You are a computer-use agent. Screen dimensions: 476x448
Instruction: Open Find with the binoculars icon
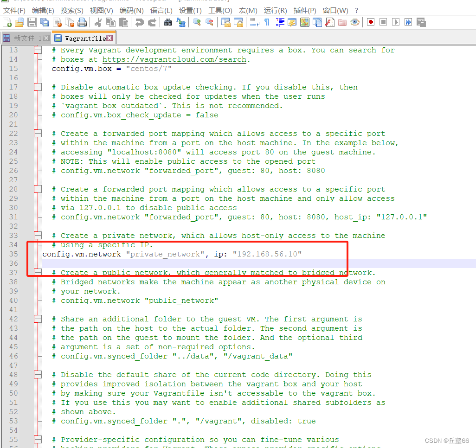168,22
